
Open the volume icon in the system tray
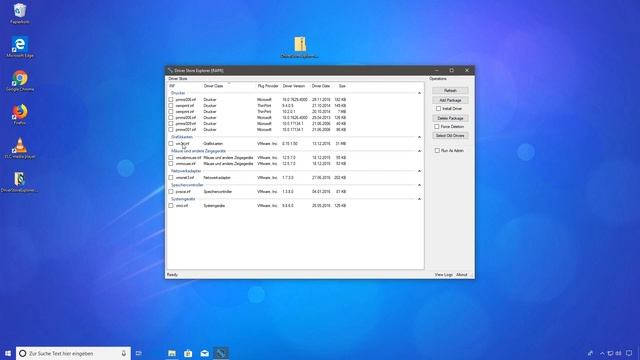pyautogui.click(x=618, y=353)
